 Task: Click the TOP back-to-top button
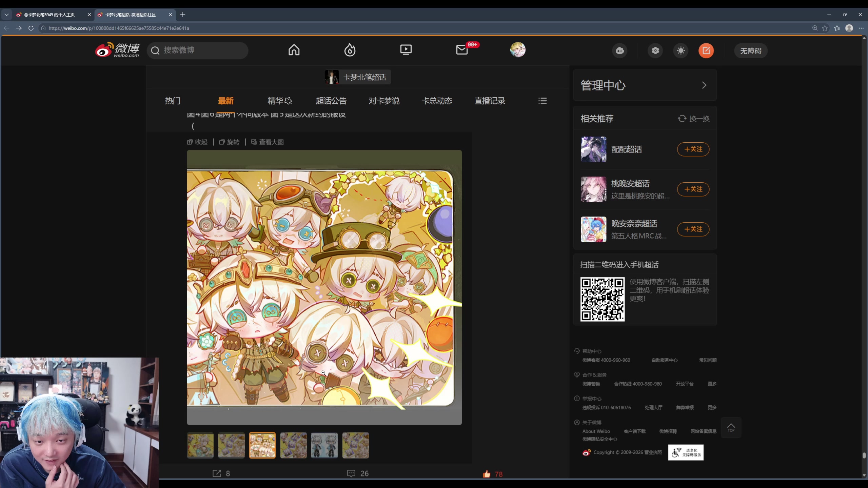pos(731,428)
